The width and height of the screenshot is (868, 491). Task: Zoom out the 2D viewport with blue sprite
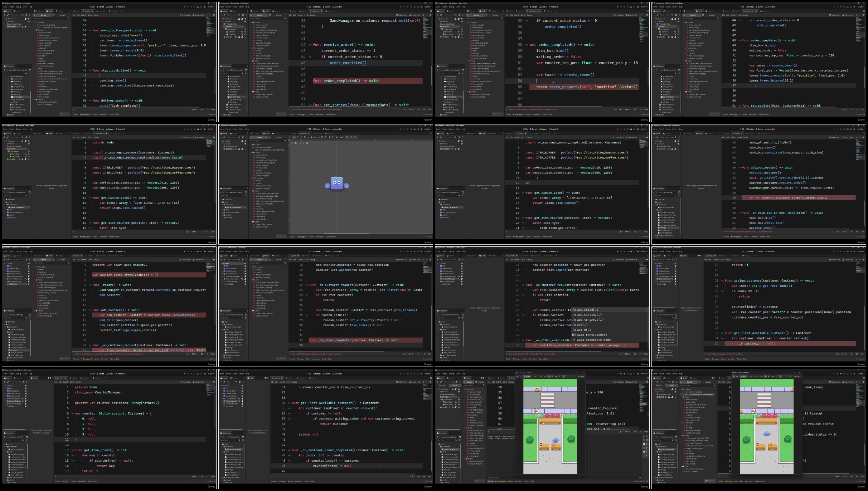[x=296, y=143]
